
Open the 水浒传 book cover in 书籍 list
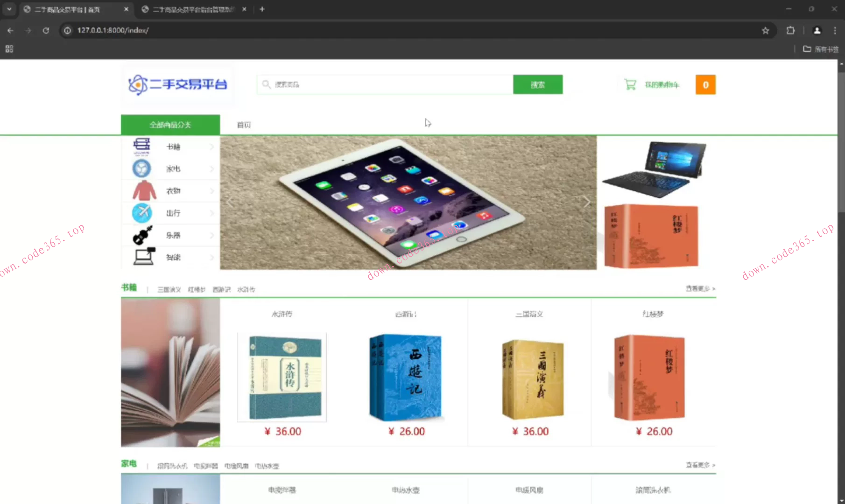(282, 377)
